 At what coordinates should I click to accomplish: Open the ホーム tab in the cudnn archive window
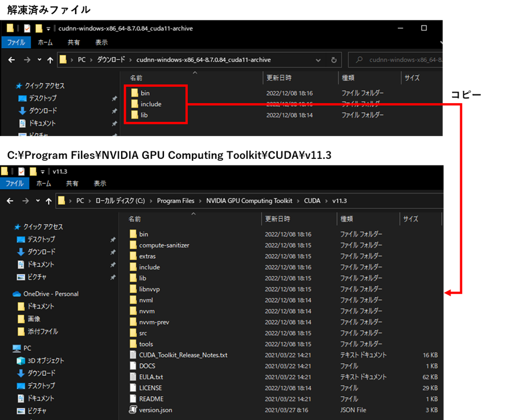[45, 42]
